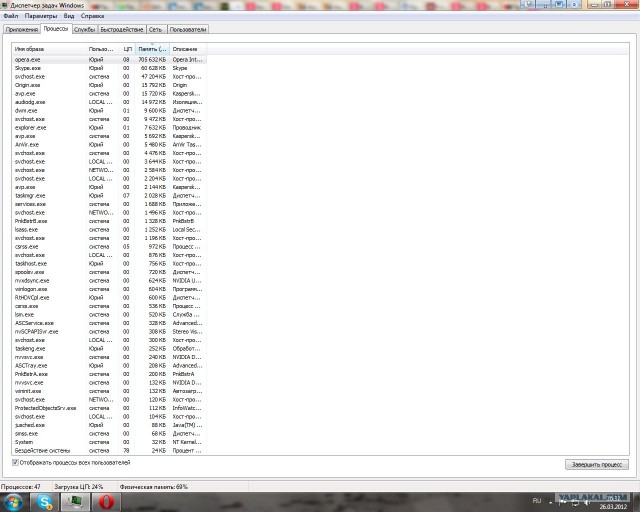640x512 pixels.
Task: Select the ASCService.exe process
Action: 109,323
